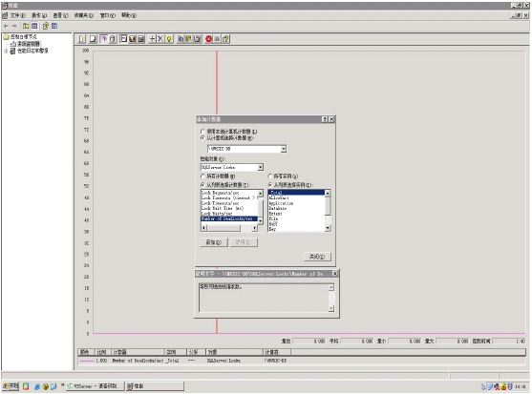Click the Add counter plus icon
The image size is (532, 394).
click(x=152, y=39)
